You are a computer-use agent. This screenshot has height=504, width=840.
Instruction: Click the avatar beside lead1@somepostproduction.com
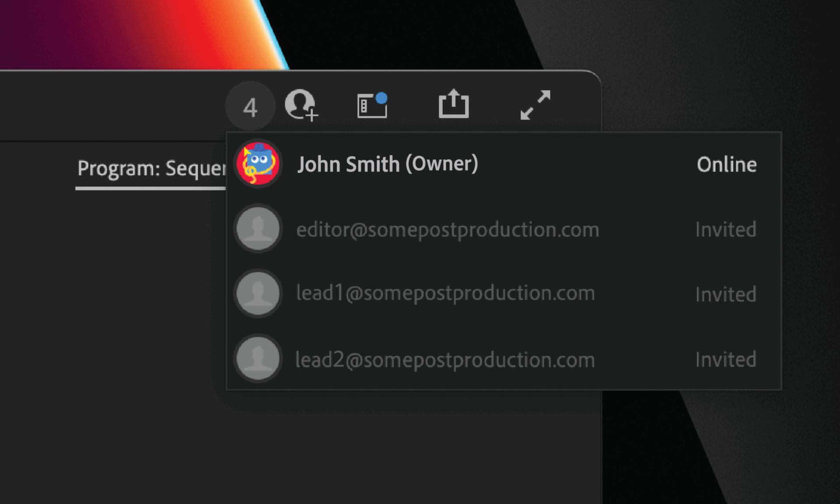point(257,294)
